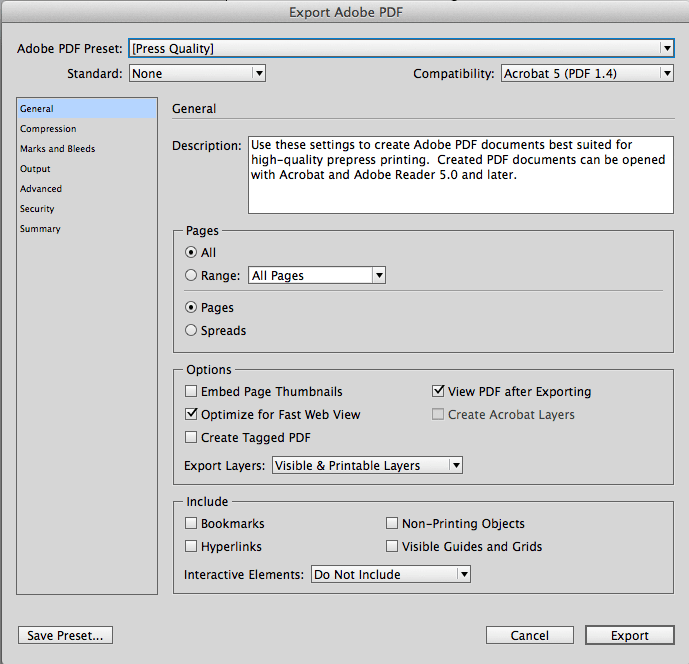Check Non-Printing Objects option

pos(392,523)
